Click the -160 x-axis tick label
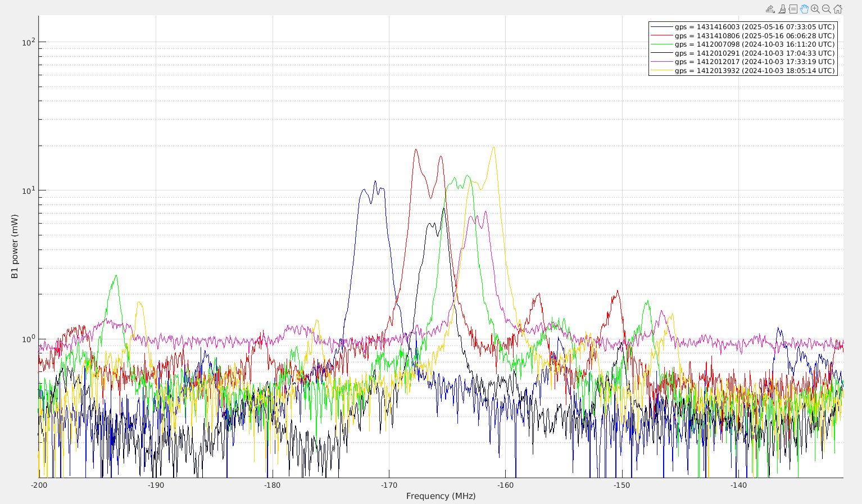 click(x=505, y=485)
